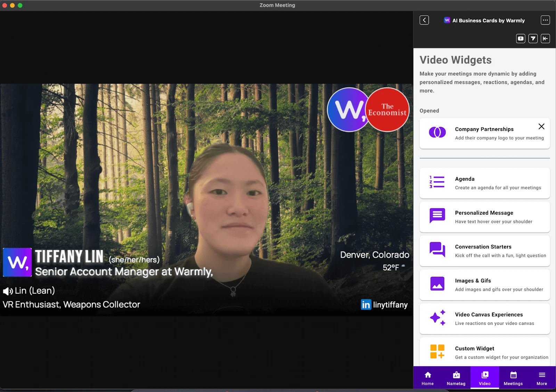The image size is (556, 392).
Task: Click the Agenda numbered list icon
Action: [x=437, y=182]
